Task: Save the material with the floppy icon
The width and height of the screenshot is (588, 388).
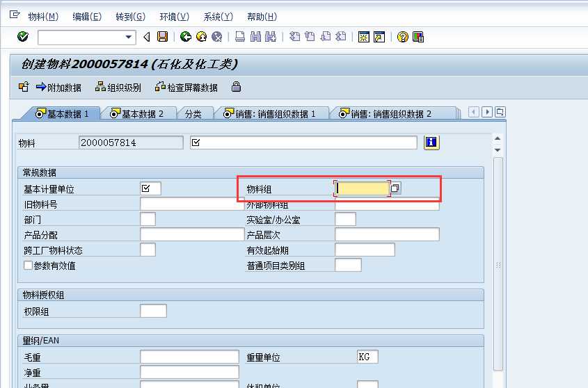Action: (162, 37)
